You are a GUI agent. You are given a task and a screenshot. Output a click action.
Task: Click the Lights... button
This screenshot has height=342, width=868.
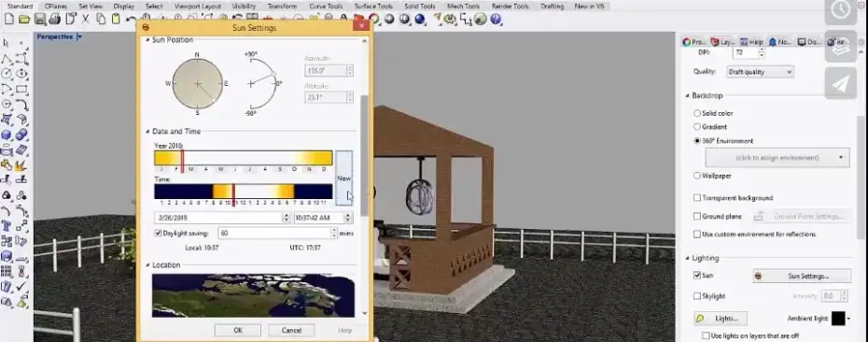pos(721,319)
